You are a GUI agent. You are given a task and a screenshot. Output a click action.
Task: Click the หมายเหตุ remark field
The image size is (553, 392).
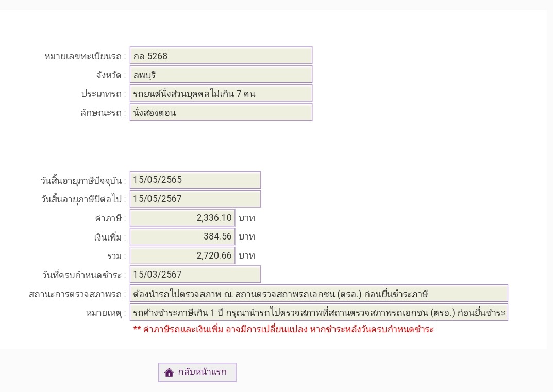[319, 312]
